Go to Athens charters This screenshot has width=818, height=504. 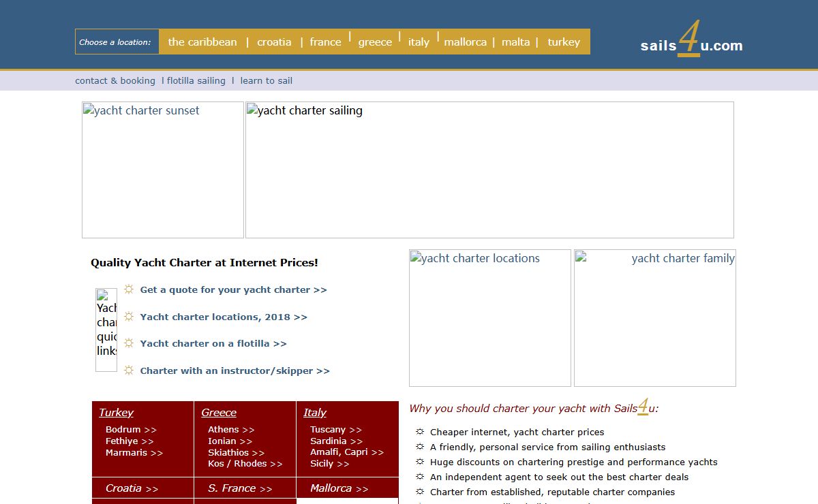pyautogui.click(x=231, y=429)
